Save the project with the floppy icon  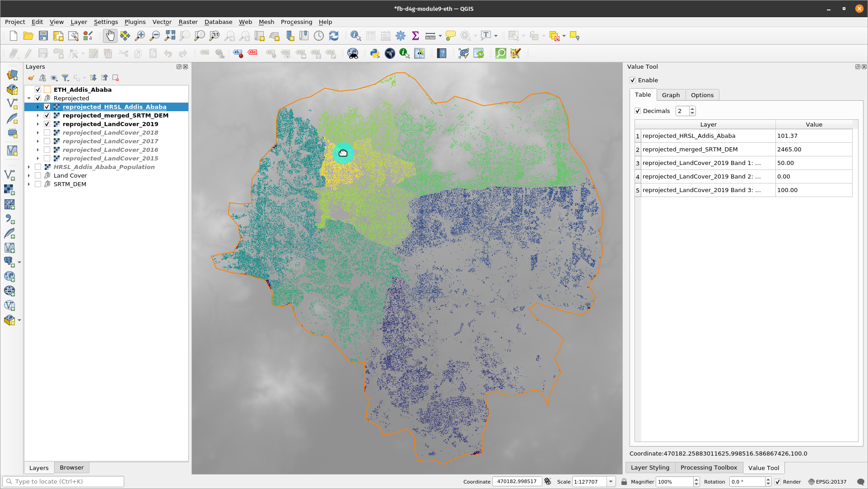point(43,36)
